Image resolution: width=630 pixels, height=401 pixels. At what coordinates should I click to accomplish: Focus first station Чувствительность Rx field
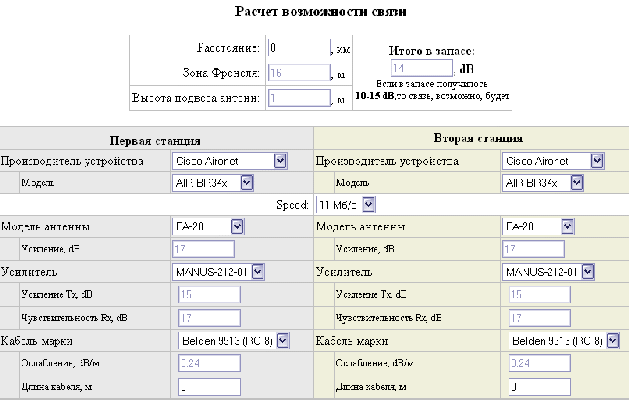click(209, 318)
